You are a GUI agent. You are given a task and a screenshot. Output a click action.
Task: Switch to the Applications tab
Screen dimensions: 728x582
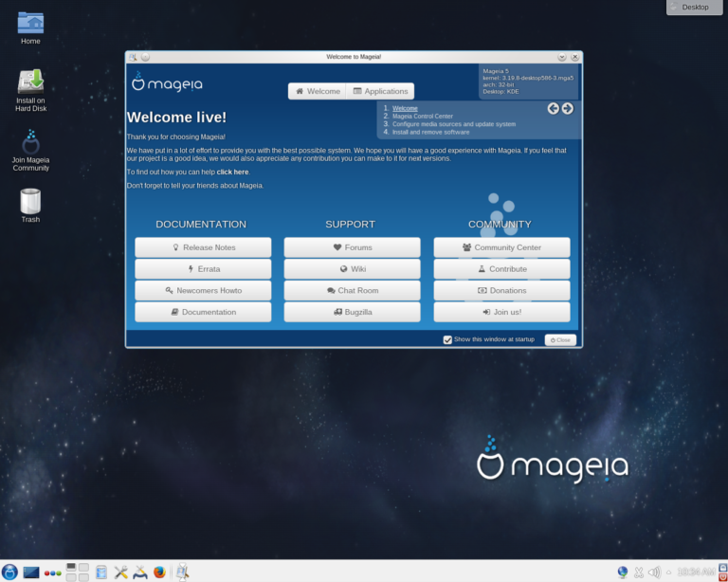(381, 91)
